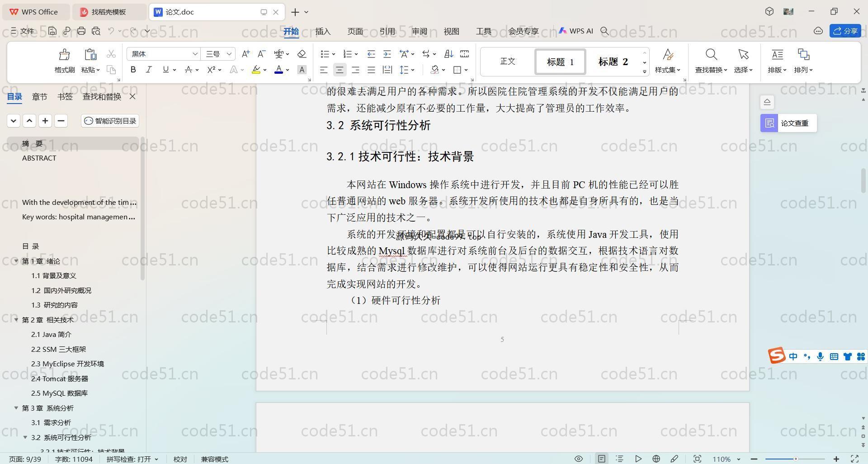The image size is (868, 464).
Task: Click the Sogou input method S icon
Action: coord(777,355)
